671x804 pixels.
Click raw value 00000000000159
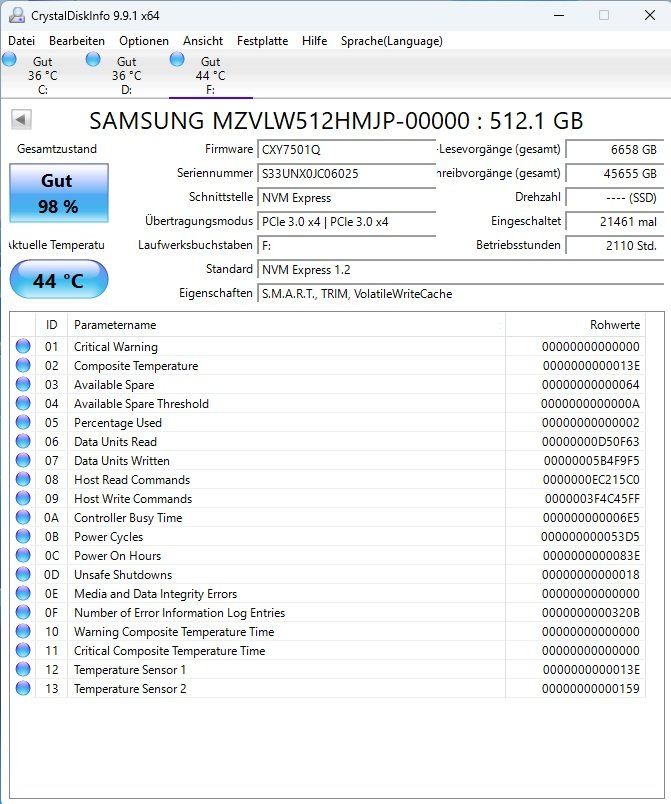(x=591, y=689)
